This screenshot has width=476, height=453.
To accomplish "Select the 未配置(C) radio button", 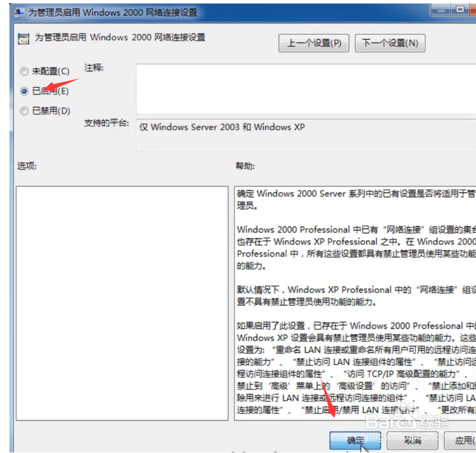I will tap(24, 72).
